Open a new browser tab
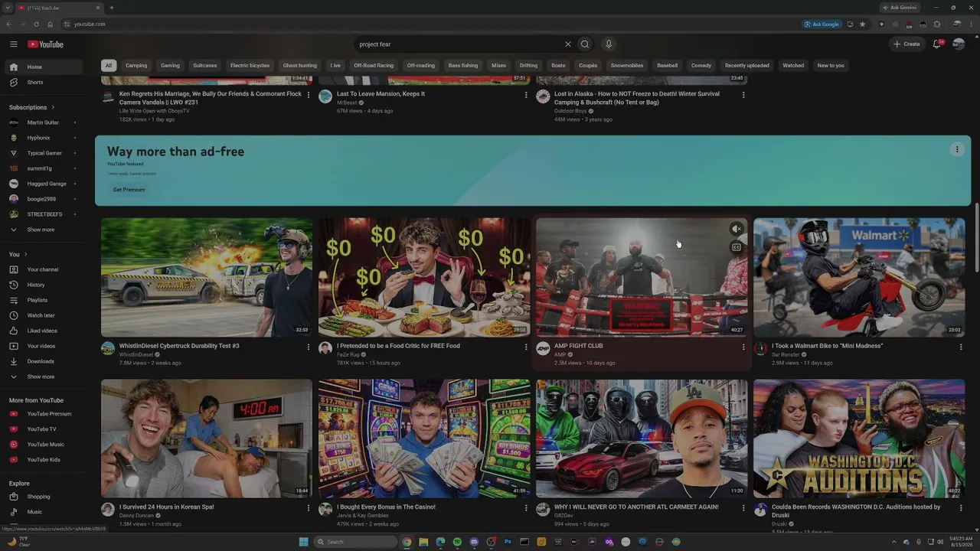Viewport: 980px width, 551px height. [x=112, y=8]
